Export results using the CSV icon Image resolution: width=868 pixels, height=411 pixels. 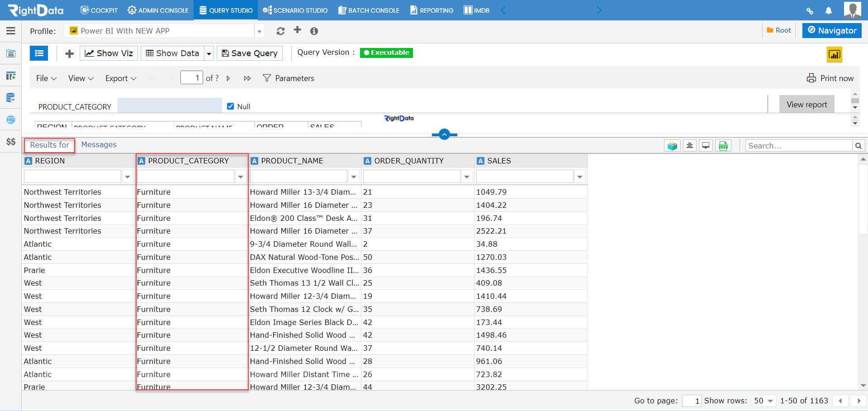[x=723, y=145]
